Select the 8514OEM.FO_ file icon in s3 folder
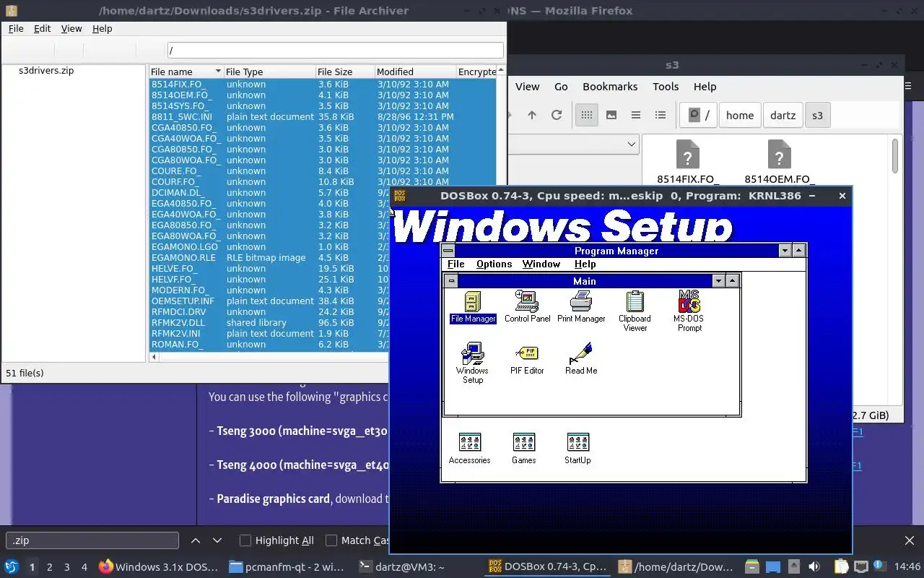 [779, 162]
